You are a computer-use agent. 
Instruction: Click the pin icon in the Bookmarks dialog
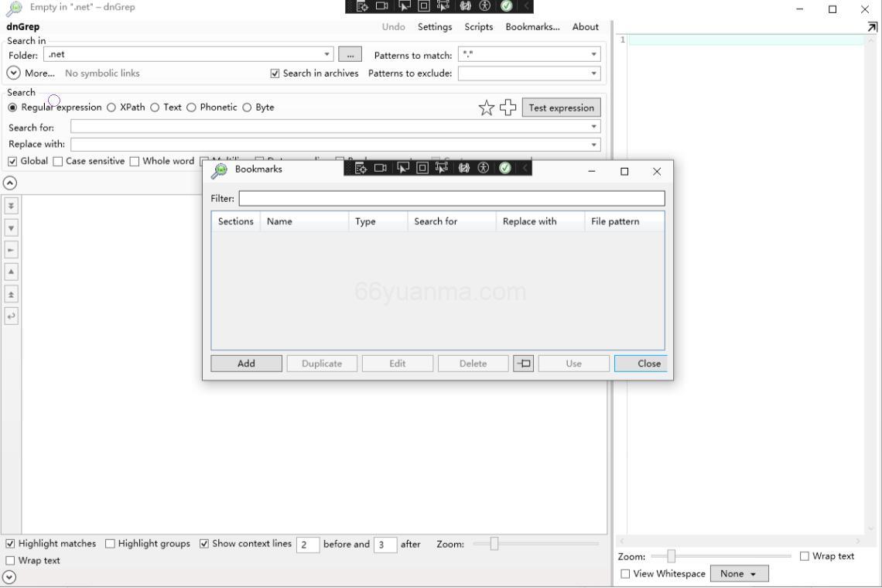(x=523, y=363)
